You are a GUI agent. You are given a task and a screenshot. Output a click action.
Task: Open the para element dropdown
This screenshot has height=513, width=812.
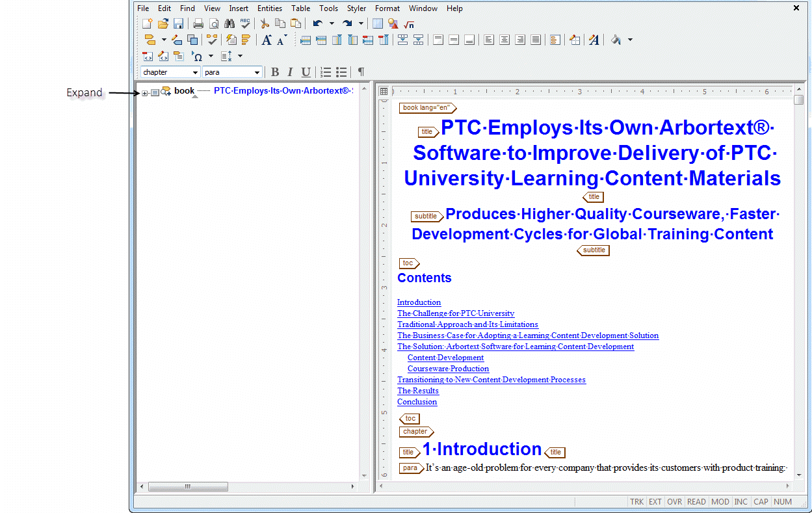pos(257,72)
